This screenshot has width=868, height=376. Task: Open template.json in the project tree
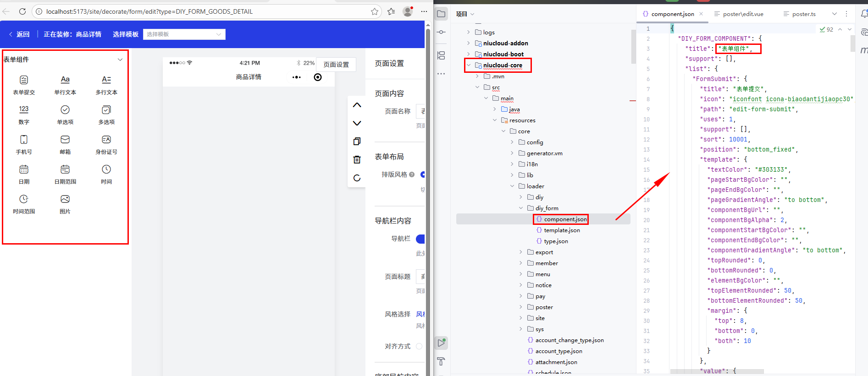(x=562, y=230)
